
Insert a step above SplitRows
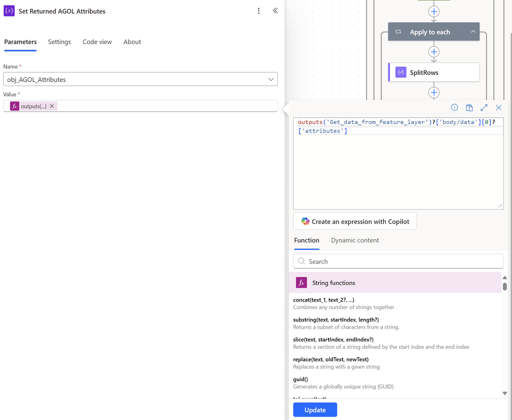(434, 52)
